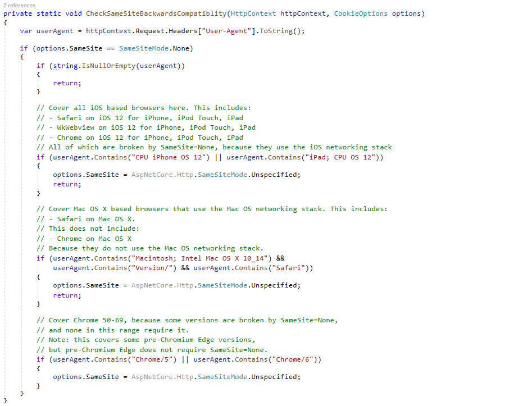
Task: Click SameSiteMode in the options.SameSite comparison
Action: pos(144,48)
